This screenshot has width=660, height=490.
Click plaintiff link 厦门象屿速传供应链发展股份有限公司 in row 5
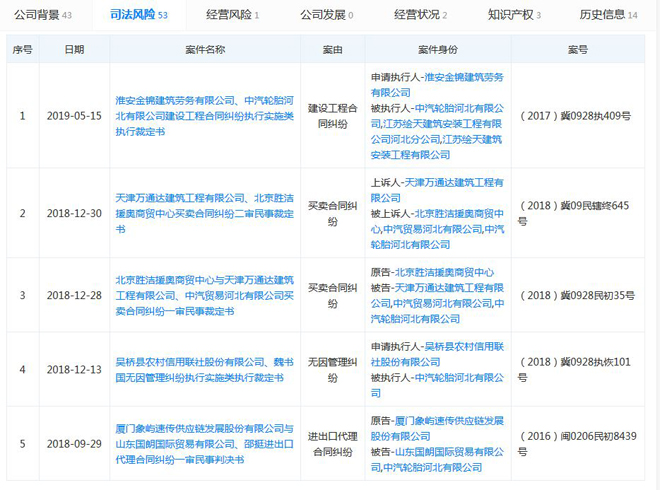click(x=437, y=428)
